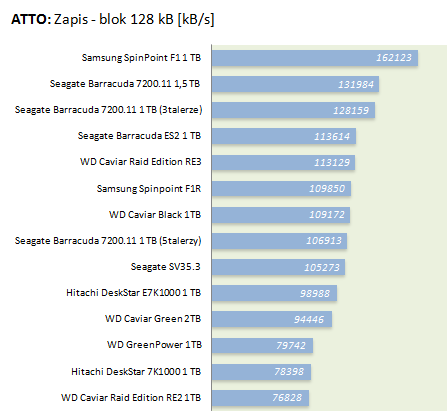448x418 pixels.
Task: Select the label Hitachi DeskStar E7K1000 1 TB
Action: tap(134, 293)
